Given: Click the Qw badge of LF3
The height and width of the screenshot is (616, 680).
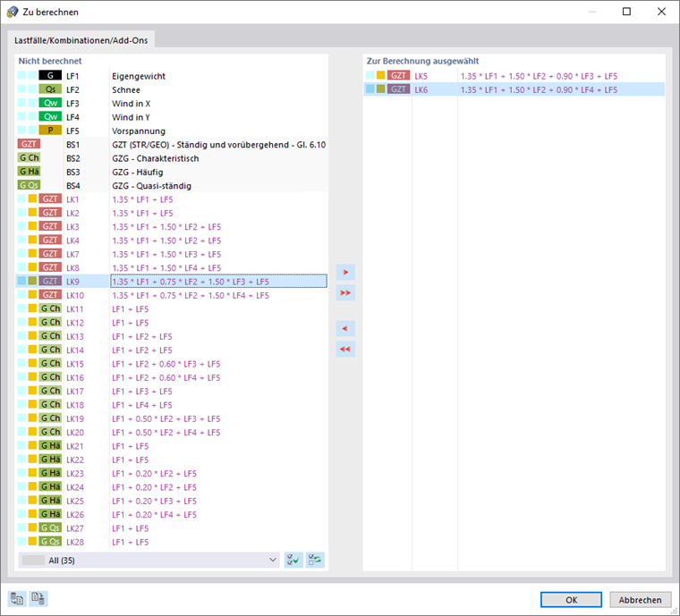Looking at the screenshot, I should point(50,103).
